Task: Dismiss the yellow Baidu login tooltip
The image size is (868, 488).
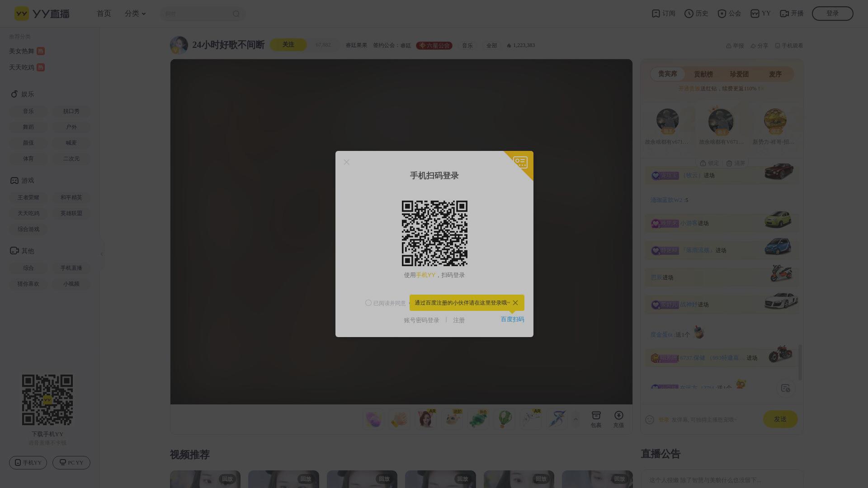Action: [x=515, y=303]
